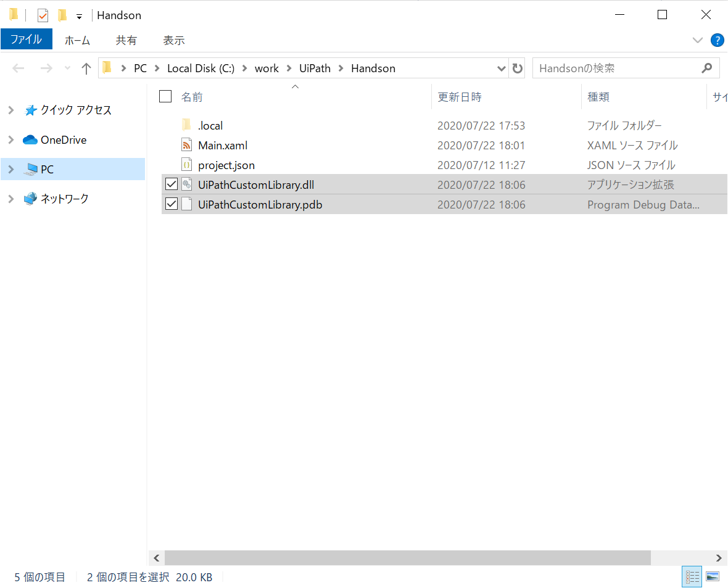Click the XAML ソース ファイル type cell
This screenshot has width=728, height=588.
tap(632, 146)
